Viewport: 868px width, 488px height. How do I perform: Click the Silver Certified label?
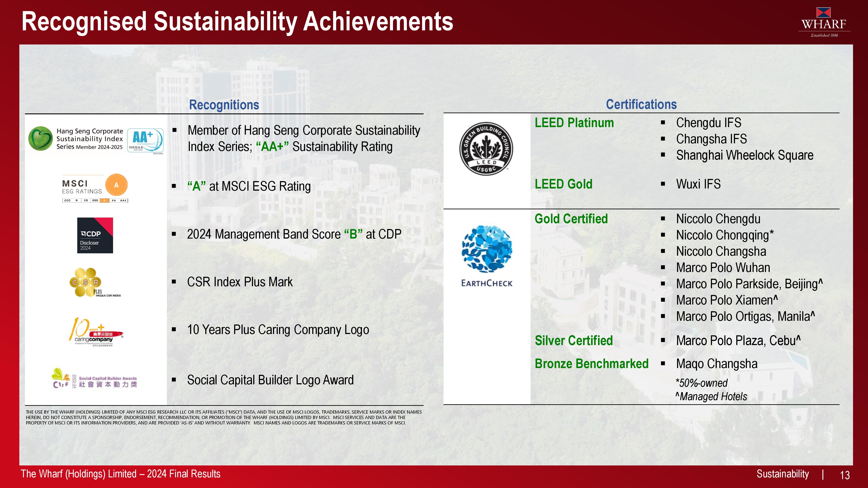coord(574,341)
